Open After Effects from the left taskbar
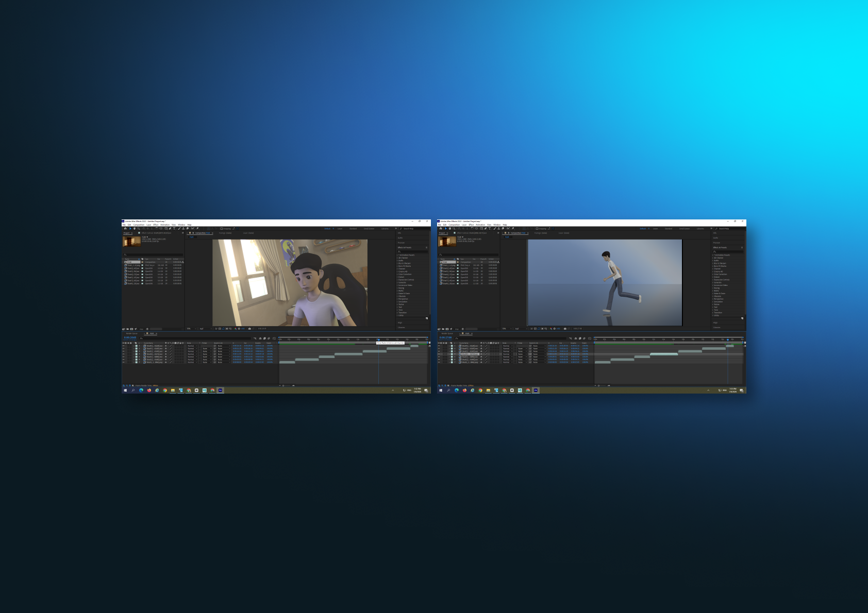 [x=220, y=390]
